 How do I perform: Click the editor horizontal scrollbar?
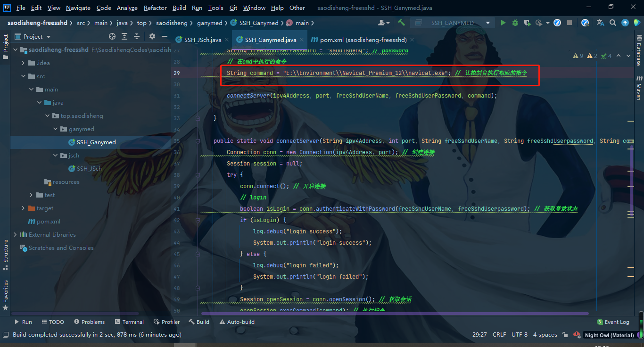click(x=395, y=313)
